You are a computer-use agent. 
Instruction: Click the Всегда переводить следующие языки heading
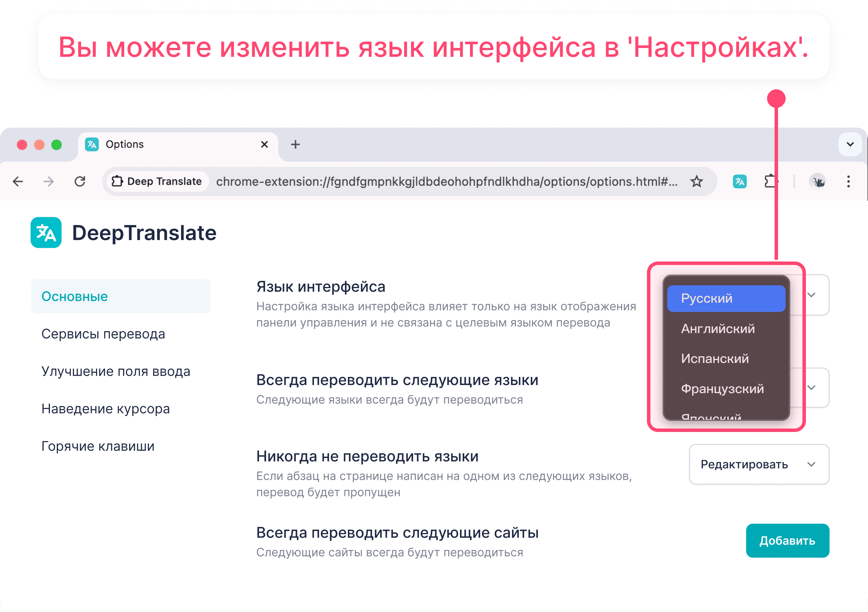397,380
